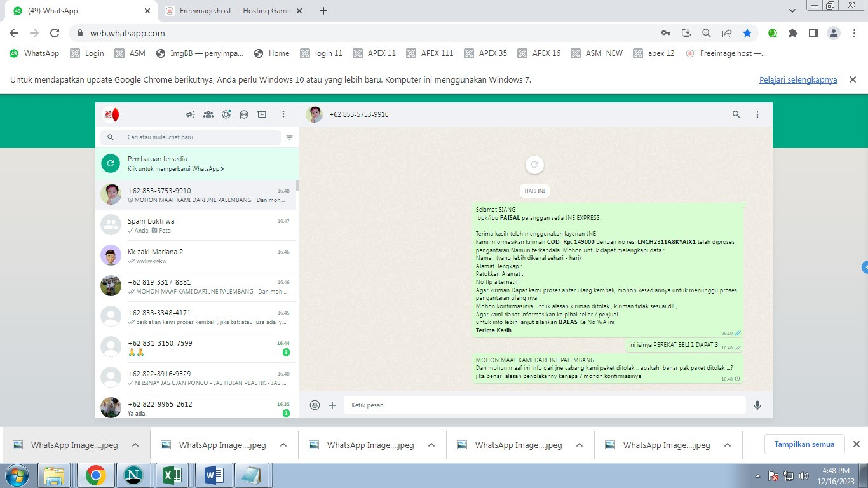Switch to the Freeimage.host browser tab
This screenshot has width=868, height=488.
coord(234,11)
